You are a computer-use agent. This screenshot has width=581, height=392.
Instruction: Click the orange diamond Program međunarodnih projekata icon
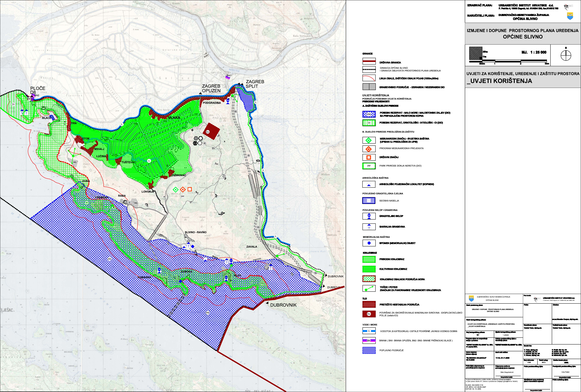click(x=369, y=149)
